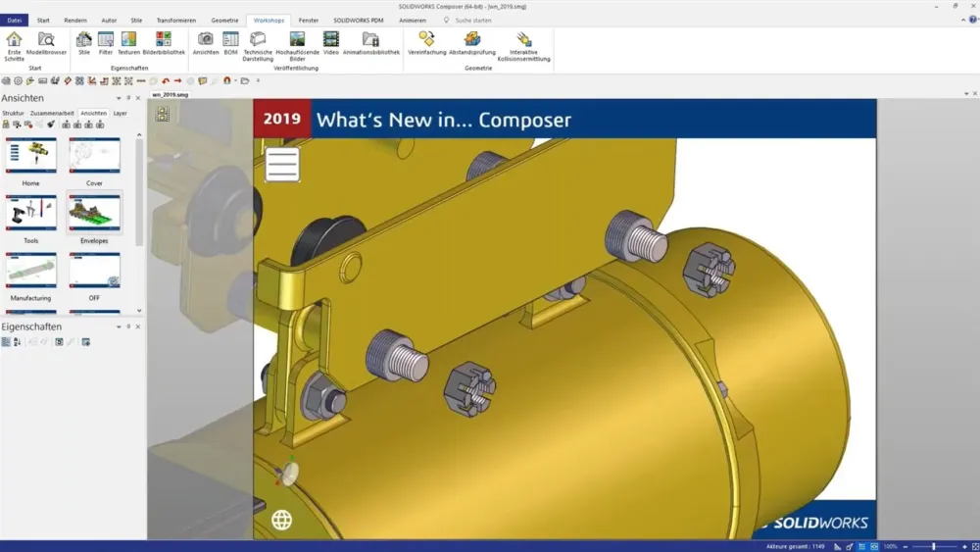Open the Modellbrowser workshop

46,43
